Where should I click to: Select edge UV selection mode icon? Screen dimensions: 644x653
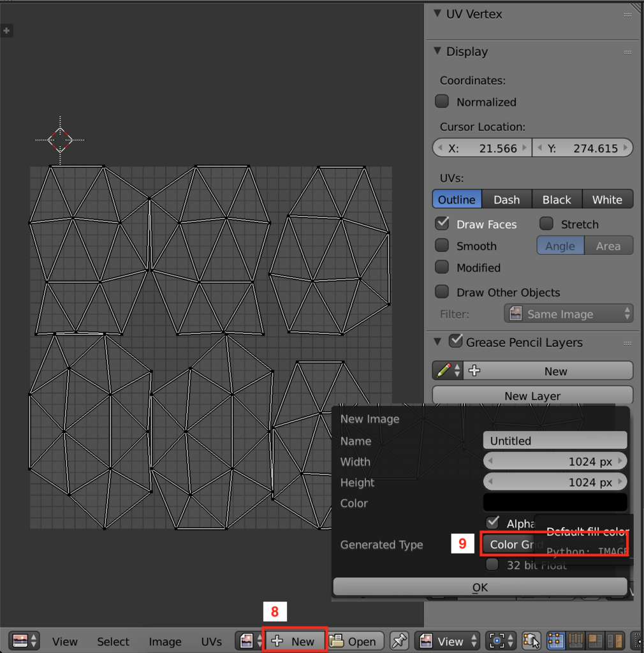coord(576,640)
